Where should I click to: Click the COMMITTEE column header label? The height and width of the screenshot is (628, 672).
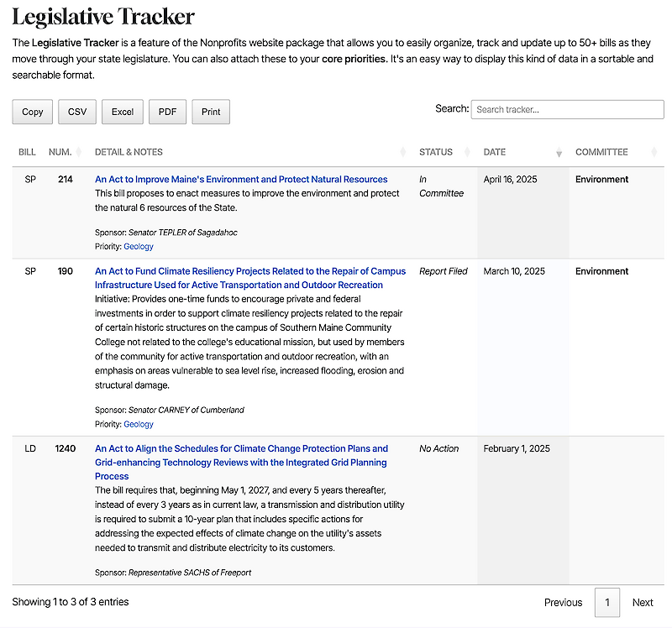tap(601, 152)
